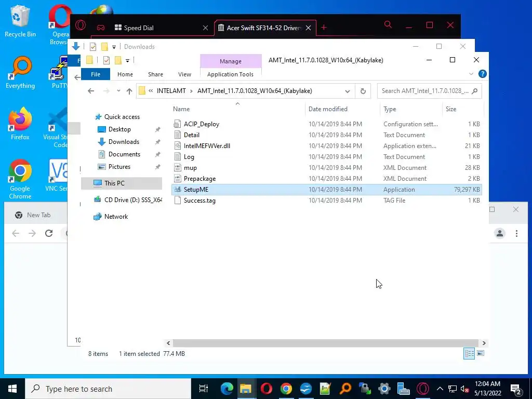Click the Windows Start button
532x399 pixels.
point(12,389)
